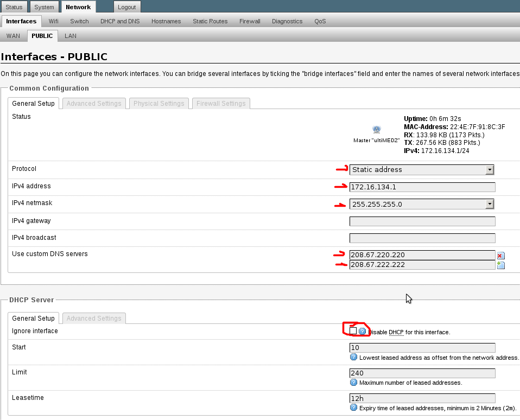Open the IPv4 netmask dropdown
This screenshot has height=420, width=520.
(x=422, y=204)
